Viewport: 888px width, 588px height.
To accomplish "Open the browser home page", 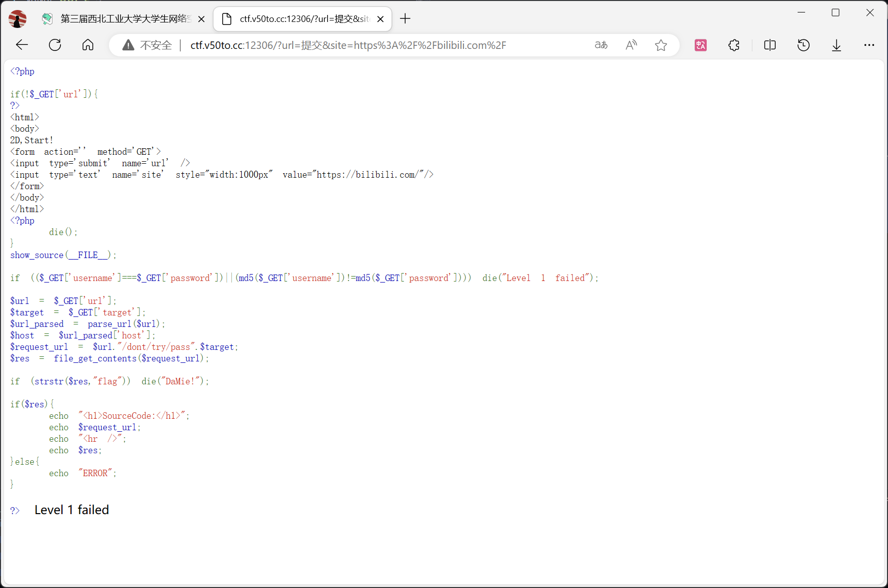I will pos(88,45).
